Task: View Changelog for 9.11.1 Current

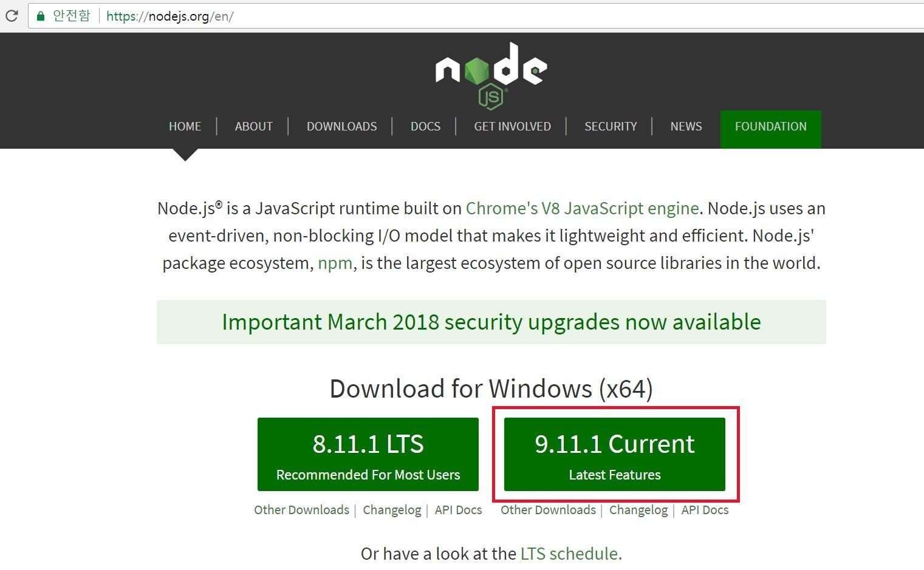Action: [638, 510]
